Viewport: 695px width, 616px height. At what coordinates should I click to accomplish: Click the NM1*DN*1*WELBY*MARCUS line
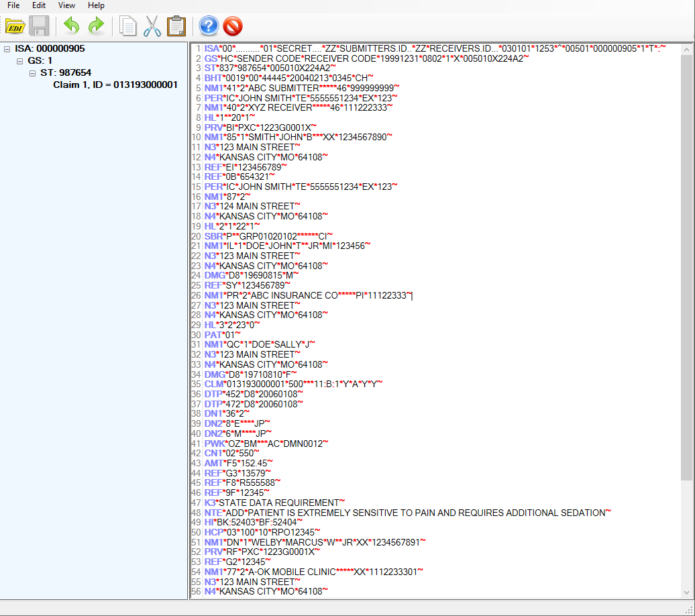[x=315, y=542]
